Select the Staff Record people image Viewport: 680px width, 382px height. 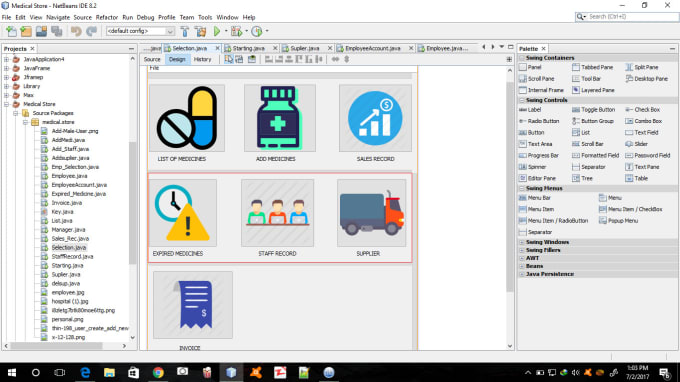pos(278,213)
